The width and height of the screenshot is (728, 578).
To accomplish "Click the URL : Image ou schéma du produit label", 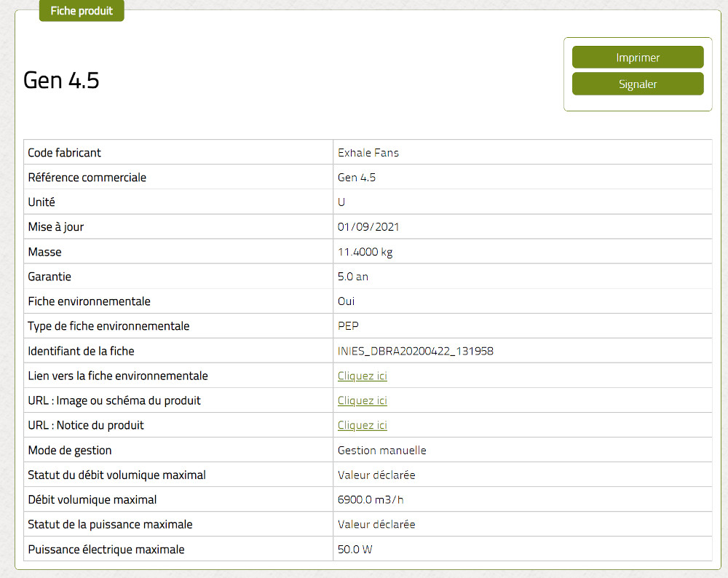I will coord(114,400).
